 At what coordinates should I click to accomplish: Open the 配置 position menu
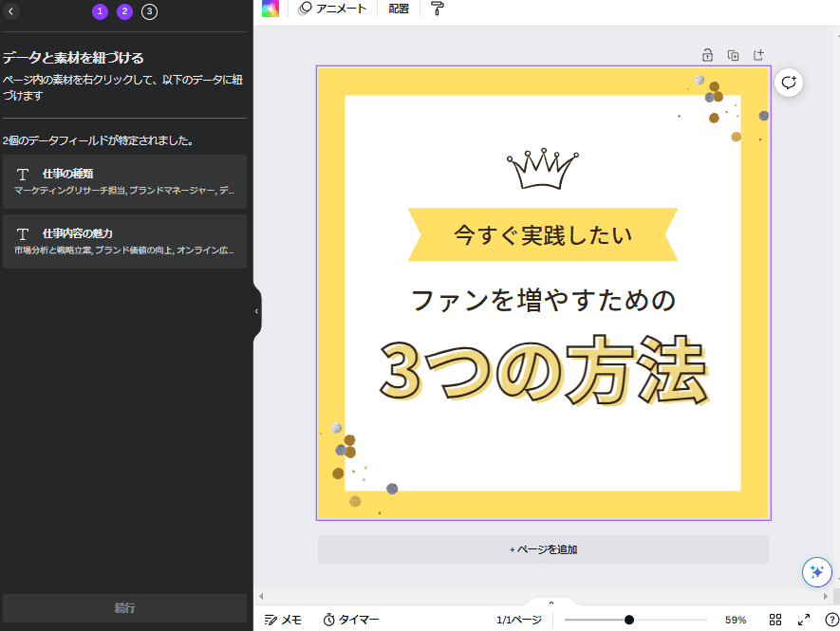click(x=398, y=9)
